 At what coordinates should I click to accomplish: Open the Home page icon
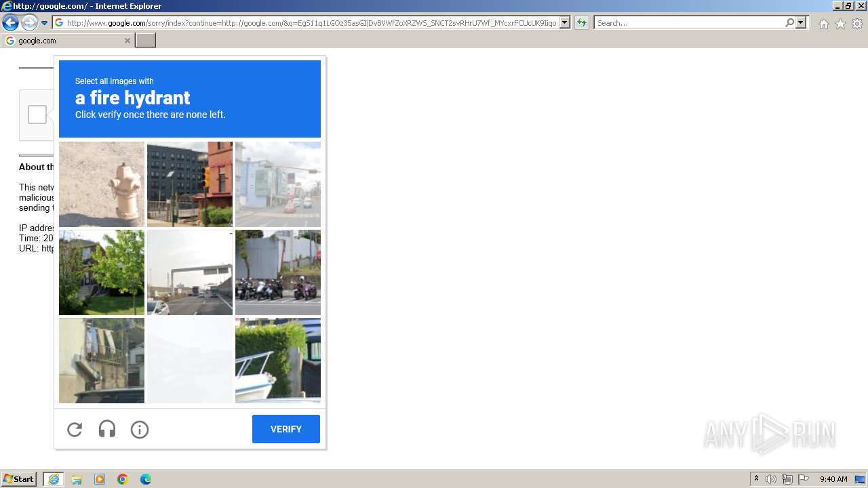coord(823,24)
